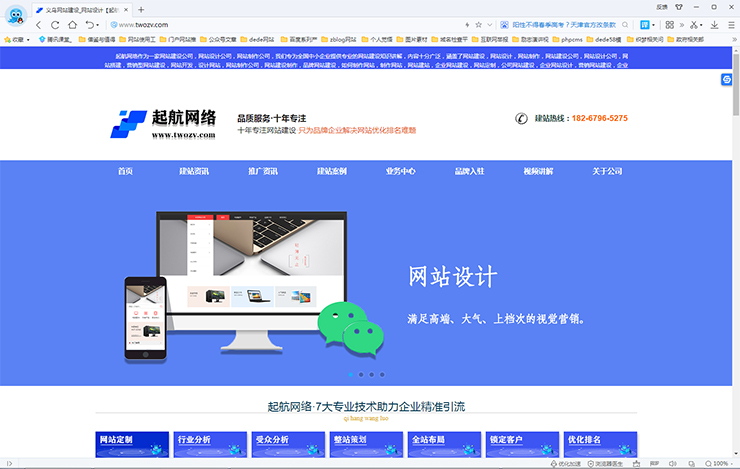Image resolution: width=740 pixels, height=469 pixels.
Task: Click the 优化加速 rocket icon in status bar
Action: [x=554, y=464]
